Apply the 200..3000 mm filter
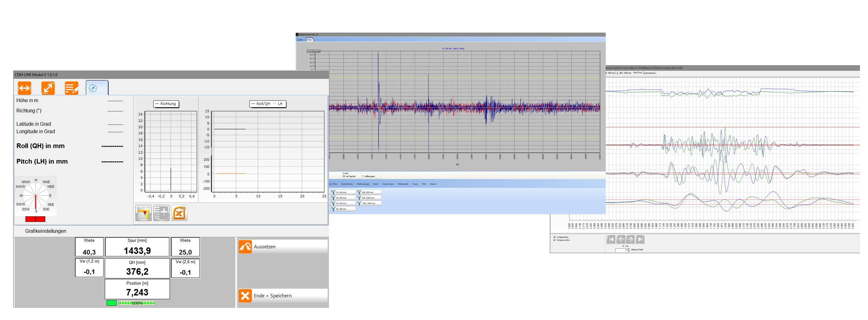The image size is (868, 320). point(369,198)
